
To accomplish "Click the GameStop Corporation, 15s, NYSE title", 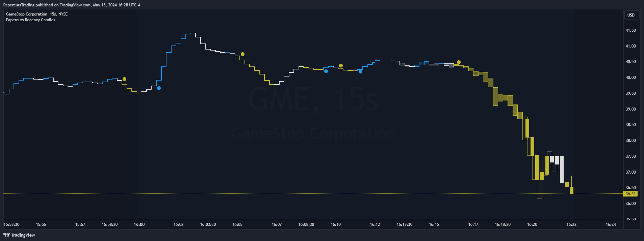I will pyautogui.click(x=37, y=14).
